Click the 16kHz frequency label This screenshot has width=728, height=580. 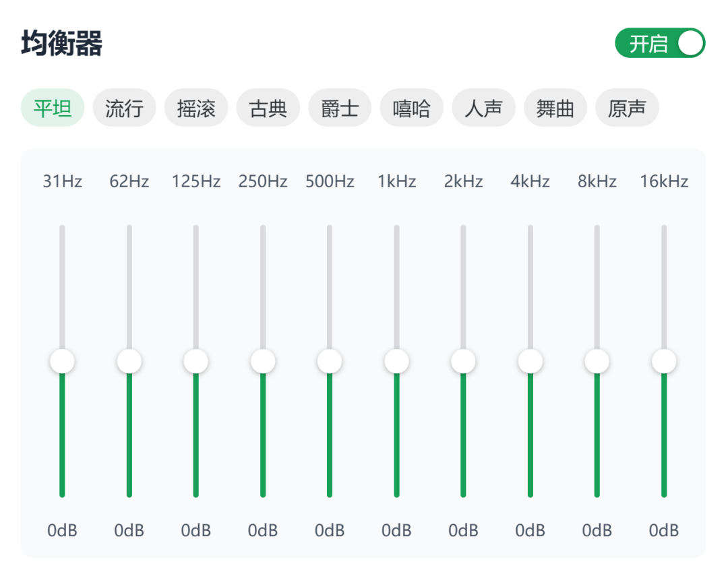(664, 181)
